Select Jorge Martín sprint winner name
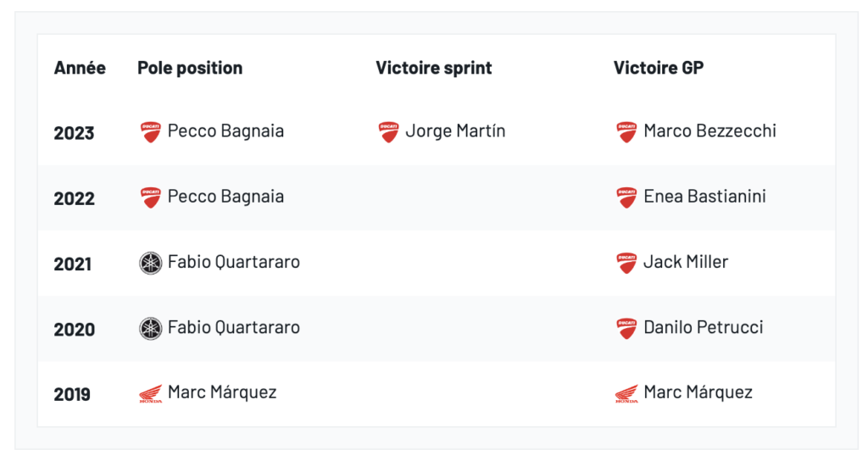 [455, 131]
